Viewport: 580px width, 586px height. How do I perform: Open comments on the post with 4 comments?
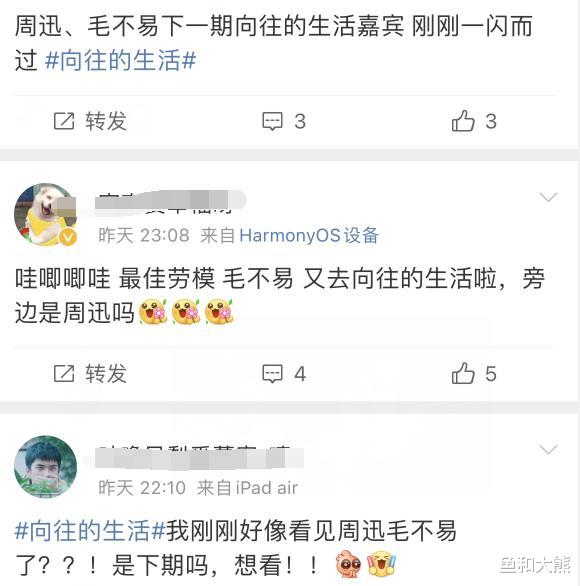tap(284, 373)
